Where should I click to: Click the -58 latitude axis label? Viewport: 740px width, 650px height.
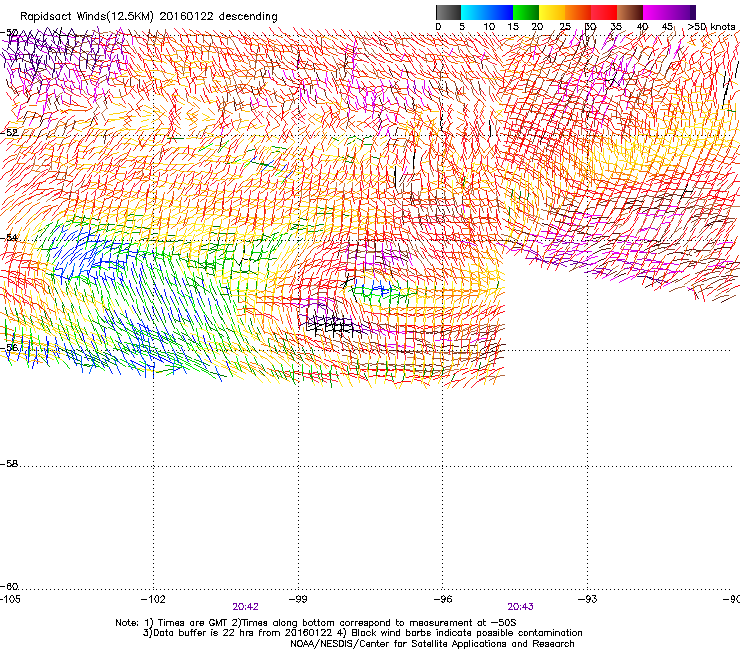point(9,464)
